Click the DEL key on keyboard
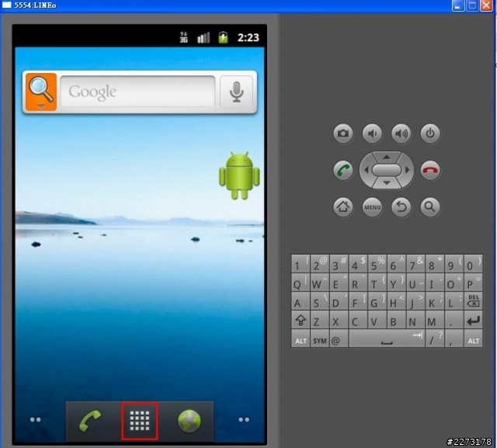Viewport: 497px width, 448px height. click(x=473, y=301)
